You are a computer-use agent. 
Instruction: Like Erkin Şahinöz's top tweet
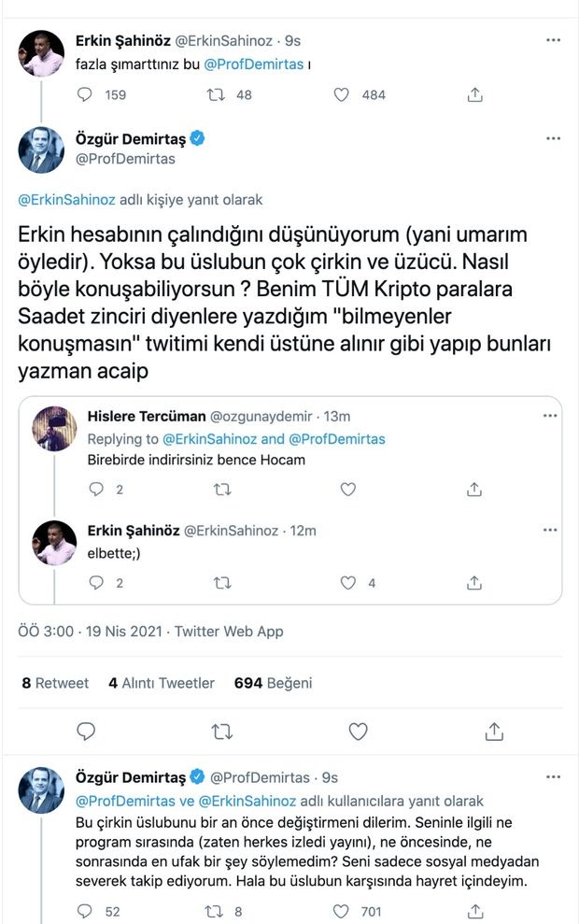pyautogui.click(x=344, y=94)
